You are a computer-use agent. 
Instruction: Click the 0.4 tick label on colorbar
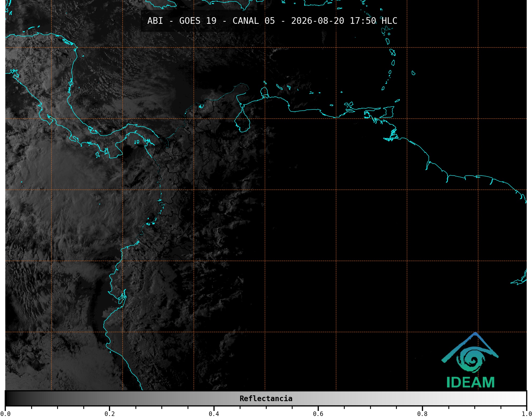coord(214,414)
